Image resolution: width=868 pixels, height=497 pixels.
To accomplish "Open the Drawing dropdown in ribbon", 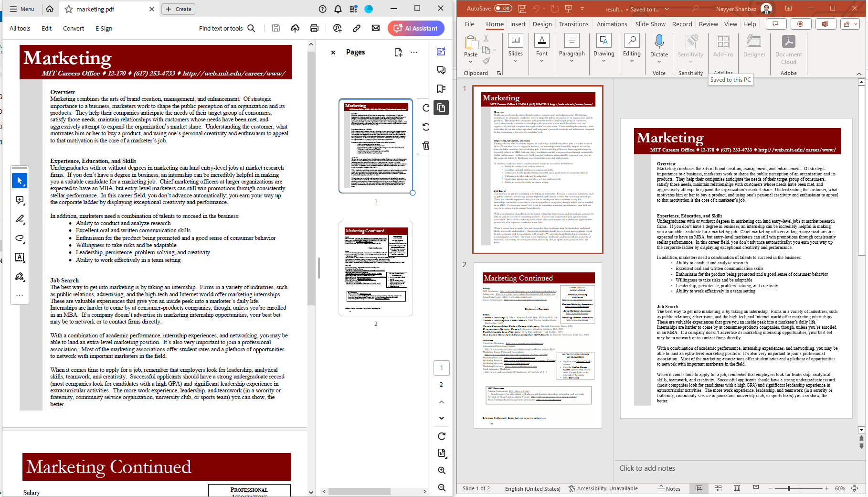I will click(x=603, y=61).
